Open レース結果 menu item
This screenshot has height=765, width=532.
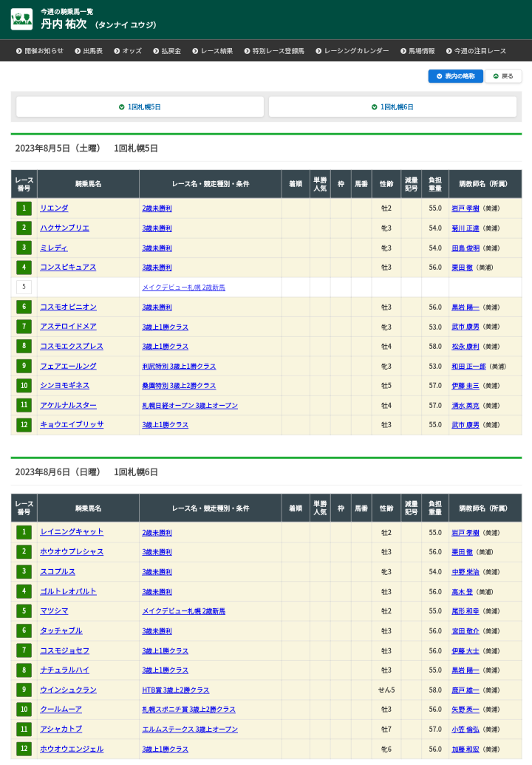[212, 51]
